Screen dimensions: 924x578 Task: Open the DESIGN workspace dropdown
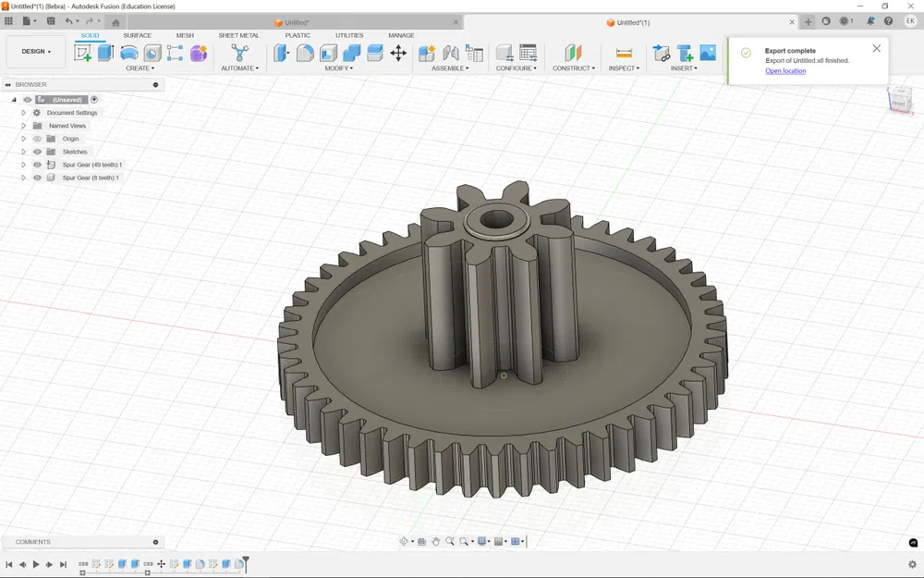34,51
